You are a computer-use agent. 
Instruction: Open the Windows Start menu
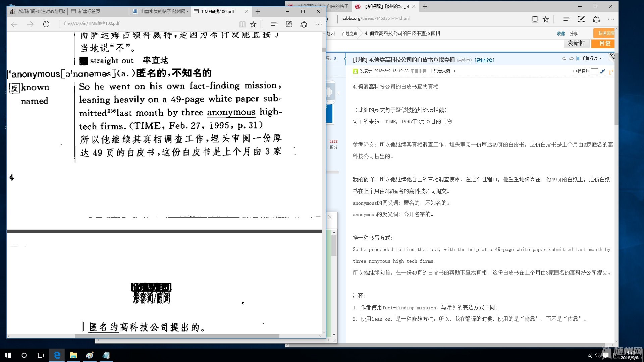[x=8, y=355]
